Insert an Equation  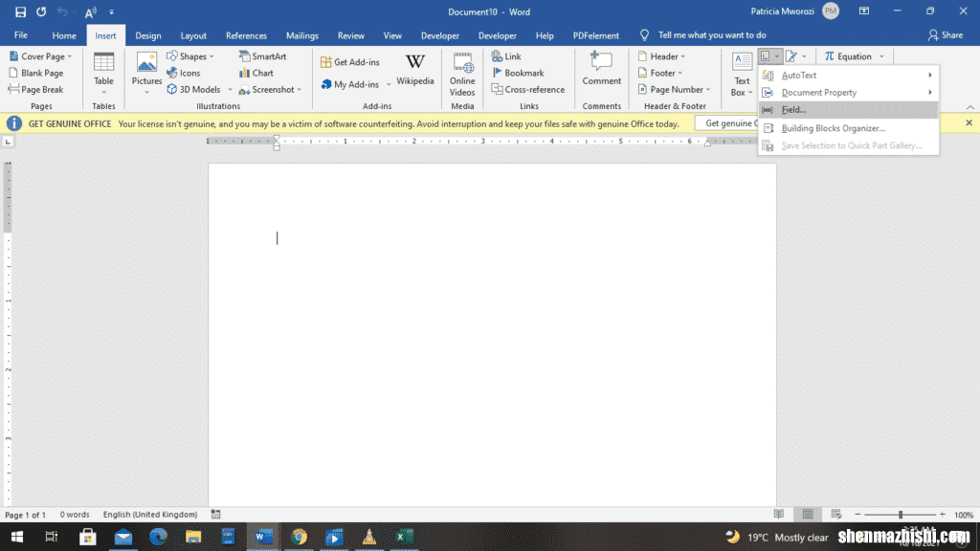point(849,56)
